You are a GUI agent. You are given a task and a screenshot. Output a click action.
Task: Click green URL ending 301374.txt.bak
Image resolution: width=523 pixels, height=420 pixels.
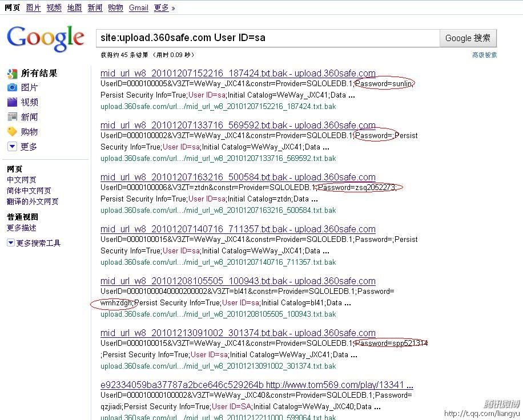pyautogui.click(x=218, y=366)
